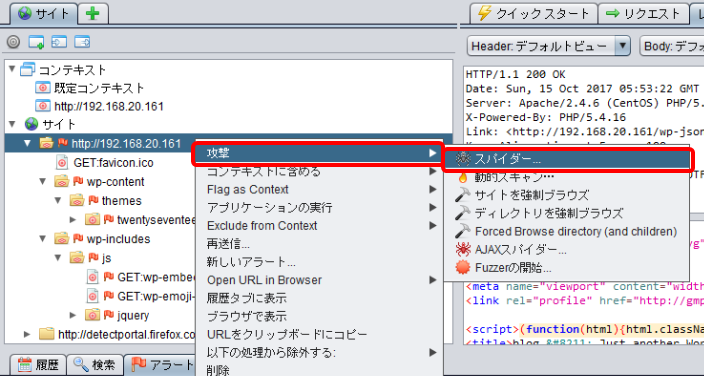Collapse the wp-content folder

click(x=43, y=181)
